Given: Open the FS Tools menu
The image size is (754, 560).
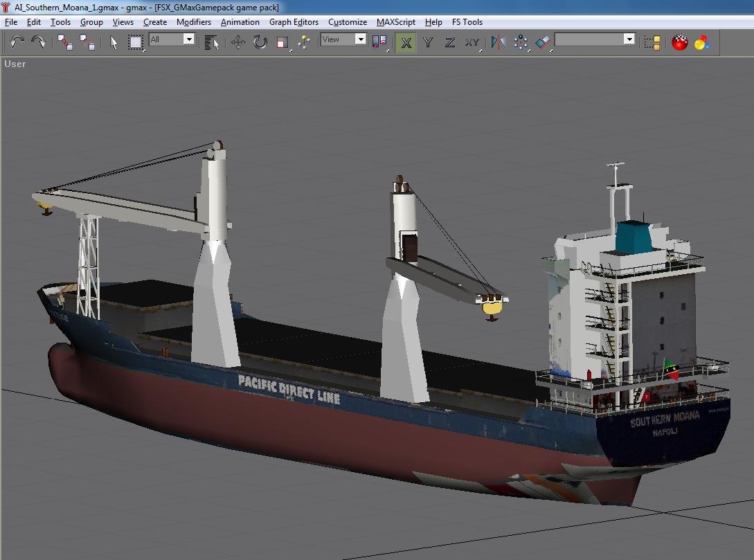Looking at the screenshot, I should [467, 22].
